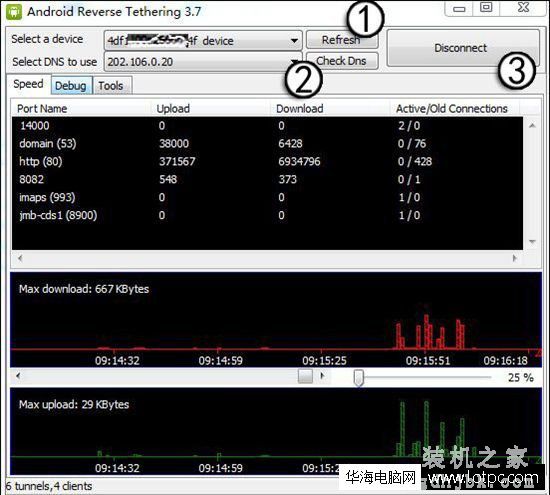Click the graph timeline left scroll arrow
This screenshot has width=550, height=495.
coord(18,376)
